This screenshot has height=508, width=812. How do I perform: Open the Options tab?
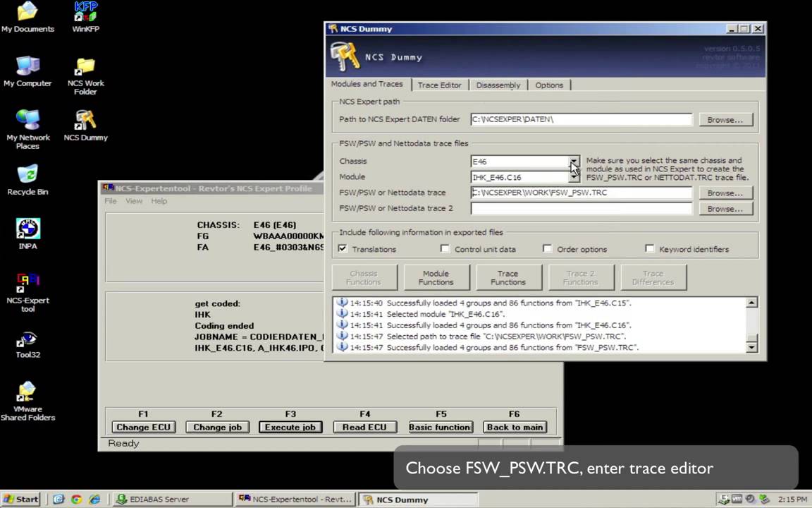coord(549,85)
